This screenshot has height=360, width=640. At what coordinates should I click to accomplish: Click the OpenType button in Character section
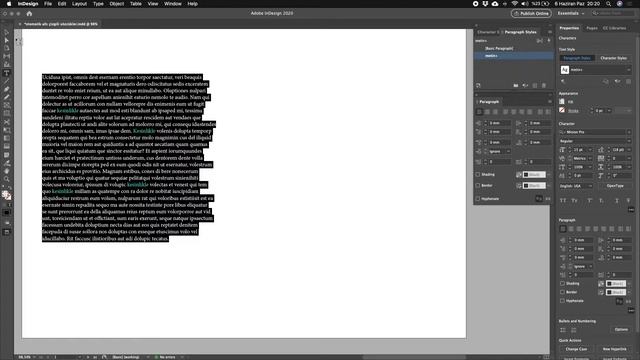click(x=615, y=186)
